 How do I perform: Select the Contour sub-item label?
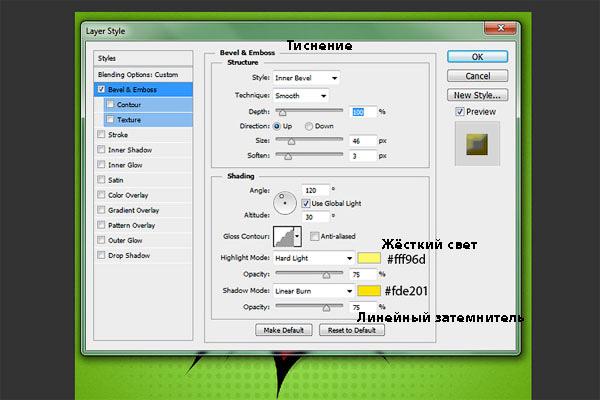pyautogui.click(x=129, y=104)
